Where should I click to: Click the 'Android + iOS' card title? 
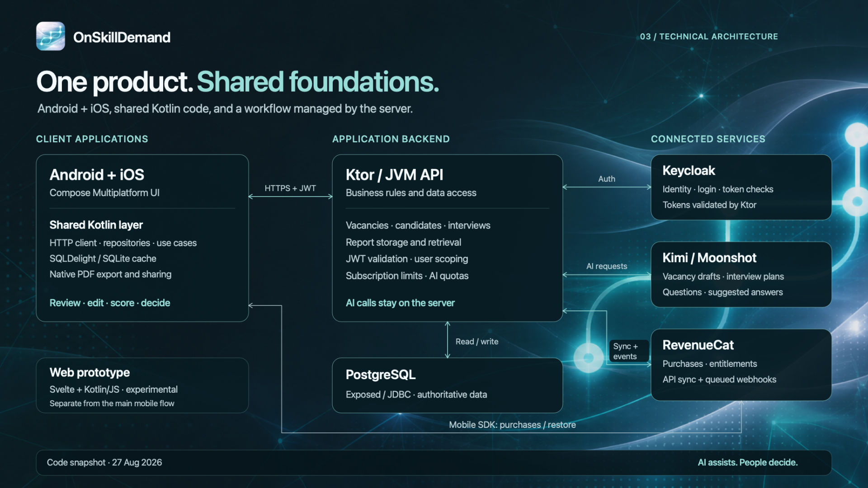point(97,175)
